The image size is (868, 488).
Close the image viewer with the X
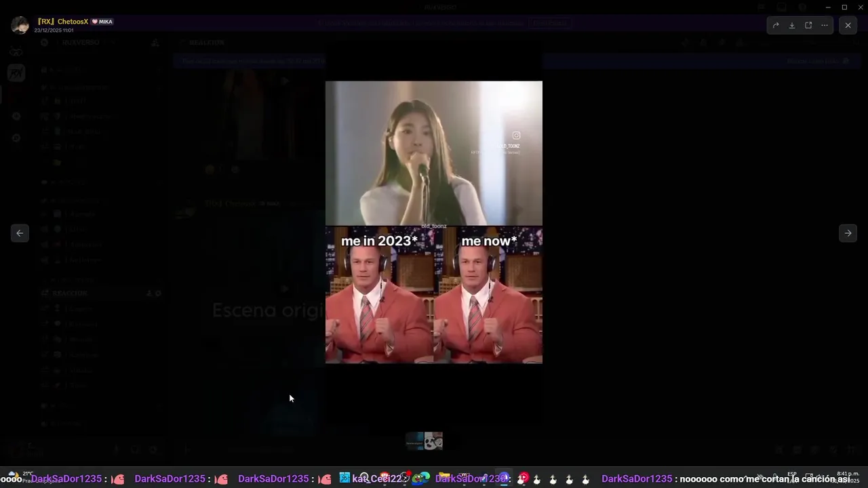pos(848,25)
